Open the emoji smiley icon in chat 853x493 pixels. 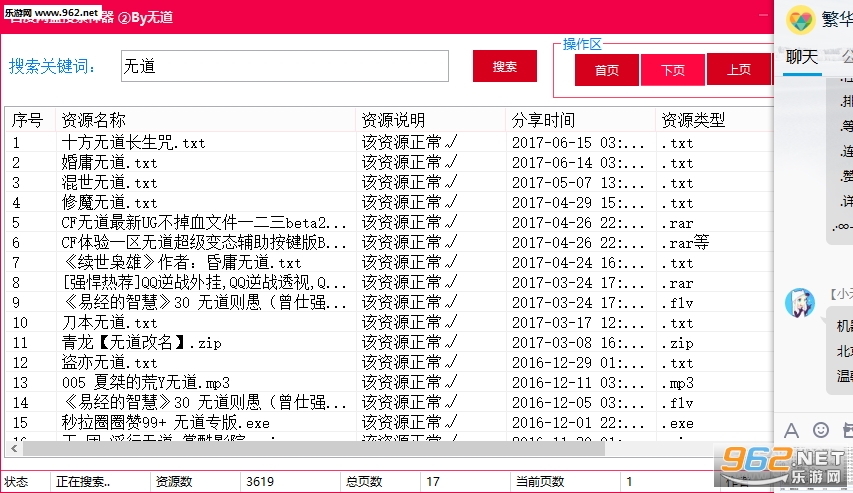pyautogui.click(x=821, y=430)
